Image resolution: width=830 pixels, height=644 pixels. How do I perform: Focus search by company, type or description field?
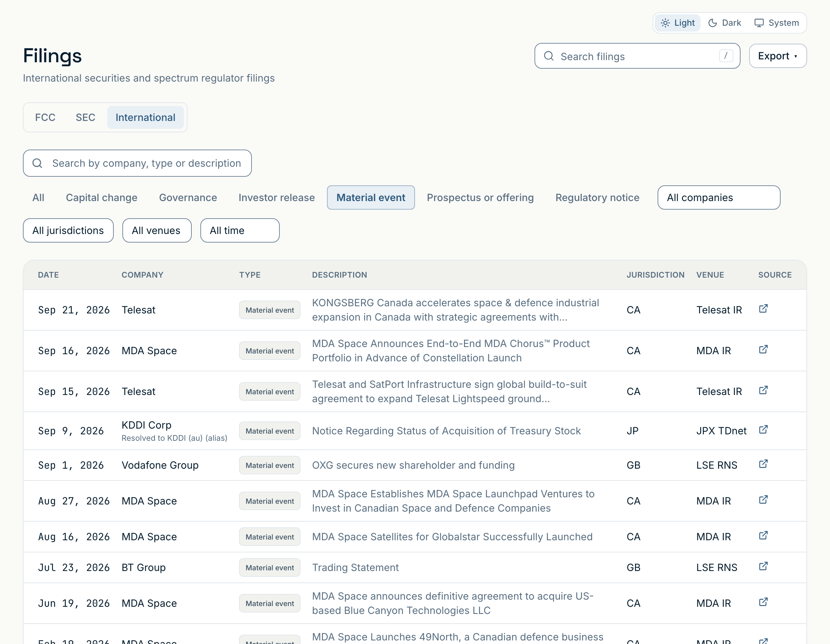pos(137,163)
